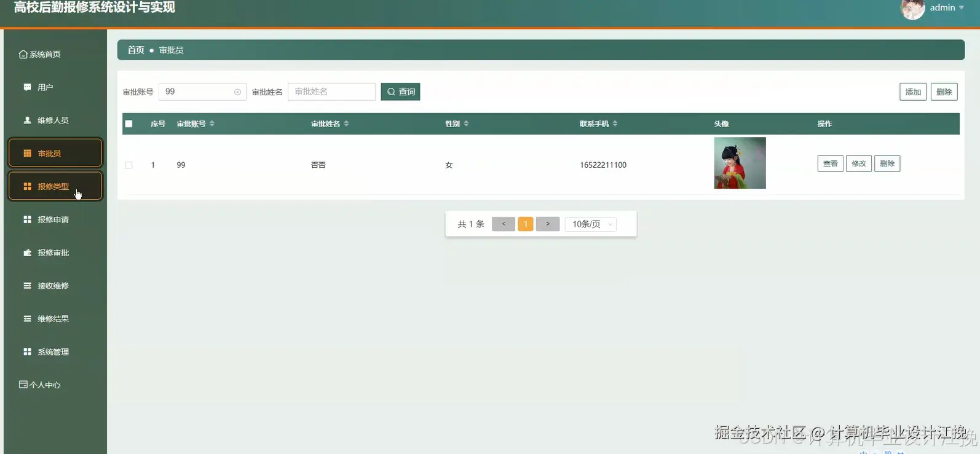Viewport: 980px width, 454px height.
Task: Click 删除 in the 99 row
Action: click(887, 163)
